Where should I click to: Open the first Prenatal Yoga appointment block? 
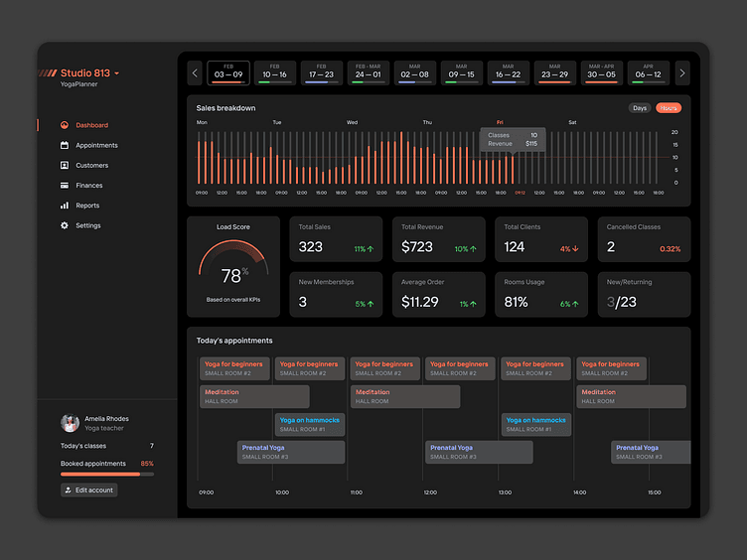(291, 452)
